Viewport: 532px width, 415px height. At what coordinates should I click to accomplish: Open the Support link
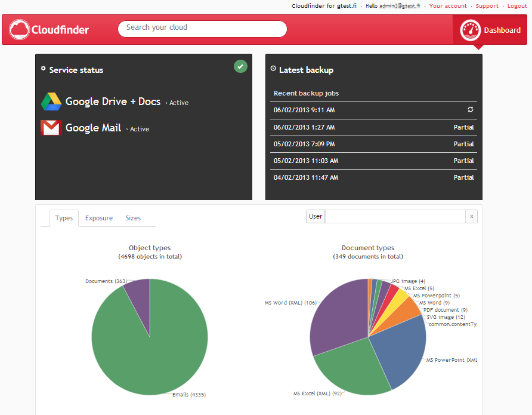(x=487, y=6)
